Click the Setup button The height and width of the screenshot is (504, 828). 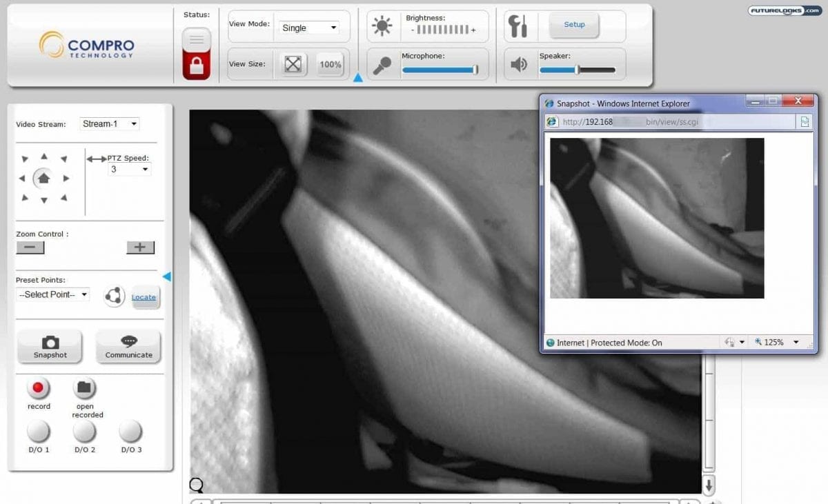pos(574,25)
